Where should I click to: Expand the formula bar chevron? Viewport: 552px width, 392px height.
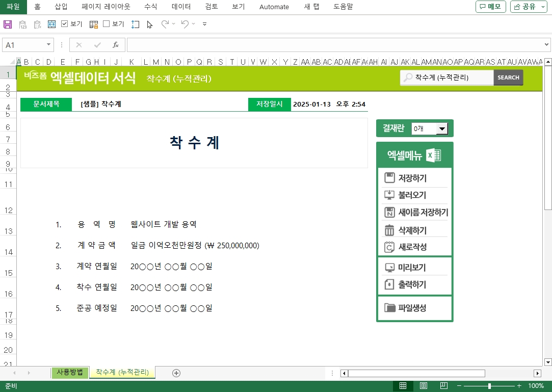coord(546,45)
